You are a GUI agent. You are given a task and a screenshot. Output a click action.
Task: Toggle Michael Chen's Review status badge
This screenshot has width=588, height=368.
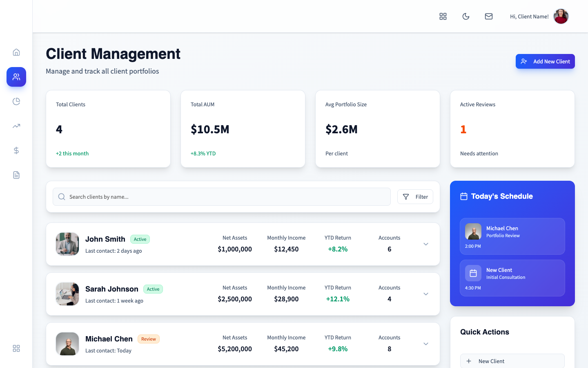(x=149, y=339)
